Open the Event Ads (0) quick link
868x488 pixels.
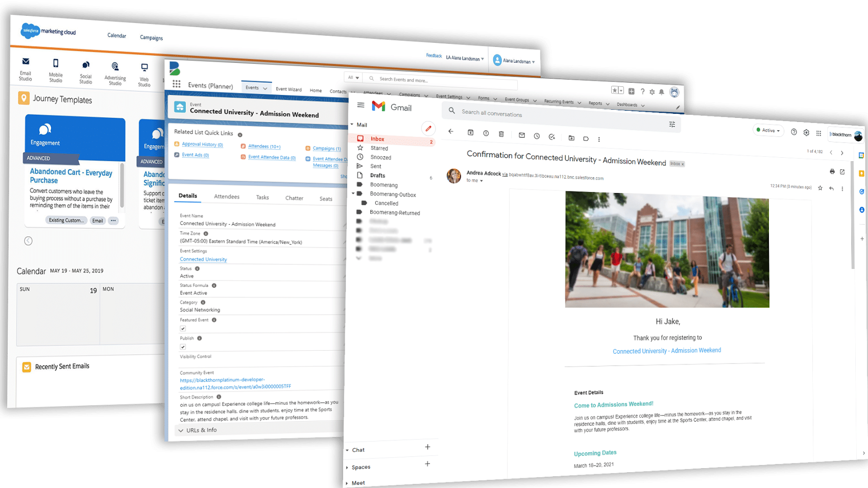click(195, 155)
